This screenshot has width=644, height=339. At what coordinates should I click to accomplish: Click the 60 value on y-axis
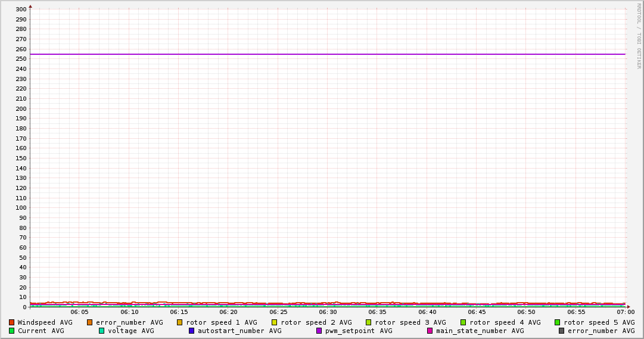tap(23, 247)
